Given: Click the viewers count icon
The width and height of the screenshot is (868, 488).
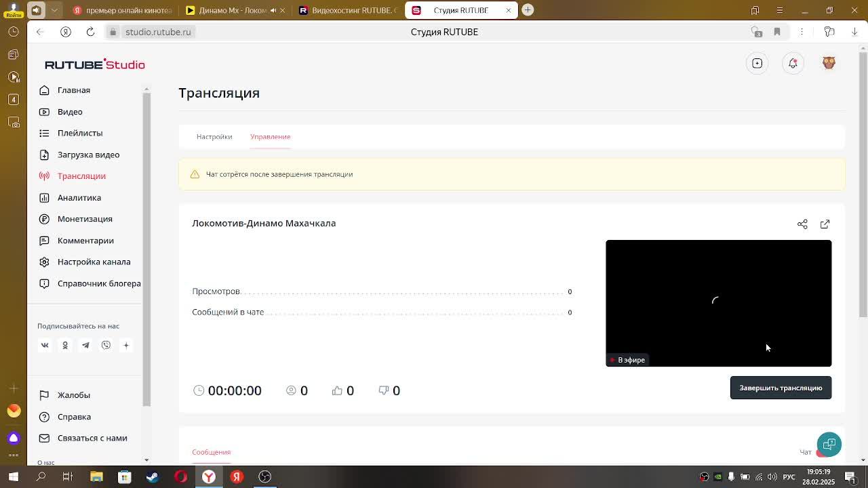Looking at the screenshot, I should click(x=291, y=390).
